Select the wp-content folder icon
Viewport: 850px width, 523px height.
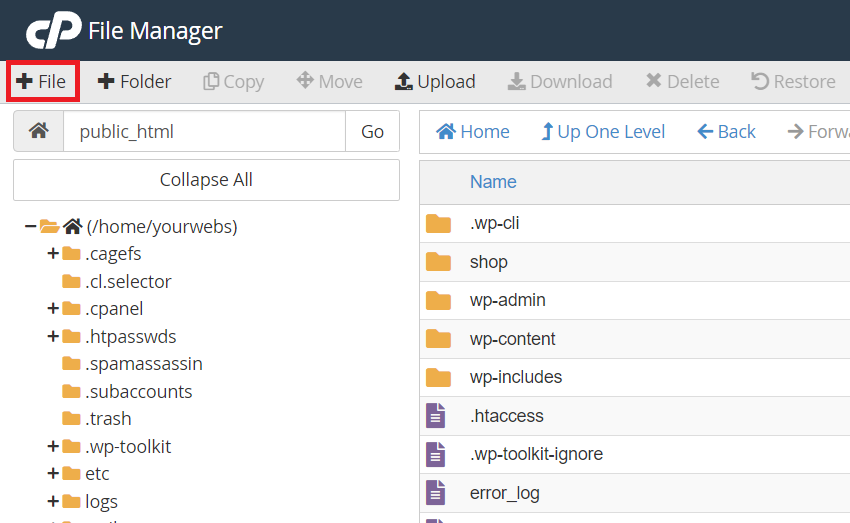(438, 339)
